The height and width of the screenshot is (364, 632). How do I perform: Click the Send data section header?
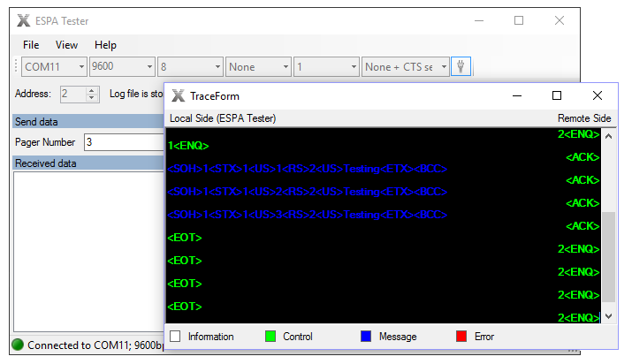88,121
